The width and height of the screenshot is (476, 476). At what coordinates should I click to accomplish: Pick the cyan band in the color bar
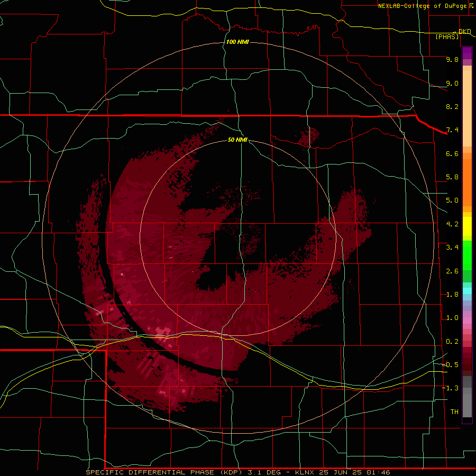pos(467,290)
